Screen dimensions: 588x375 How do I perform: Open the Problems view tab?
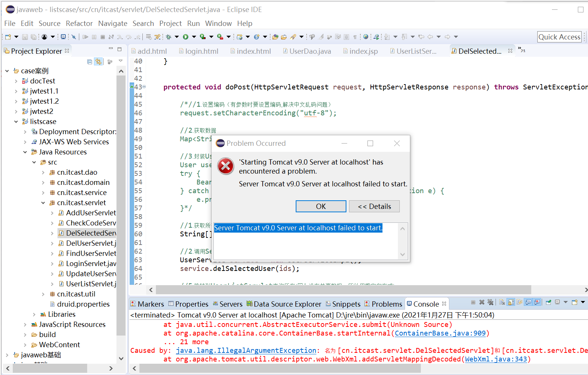click(x=384, y=304)
